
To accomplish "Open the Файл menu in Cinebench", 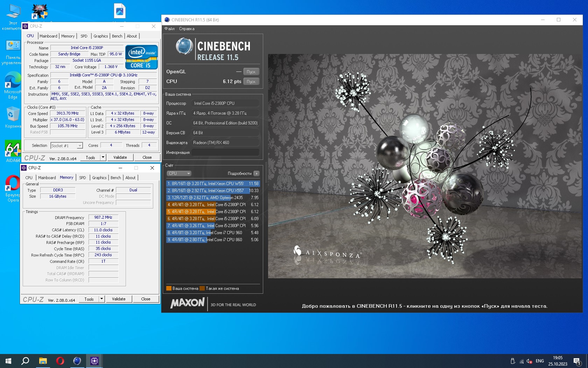I will coord(169,29).
